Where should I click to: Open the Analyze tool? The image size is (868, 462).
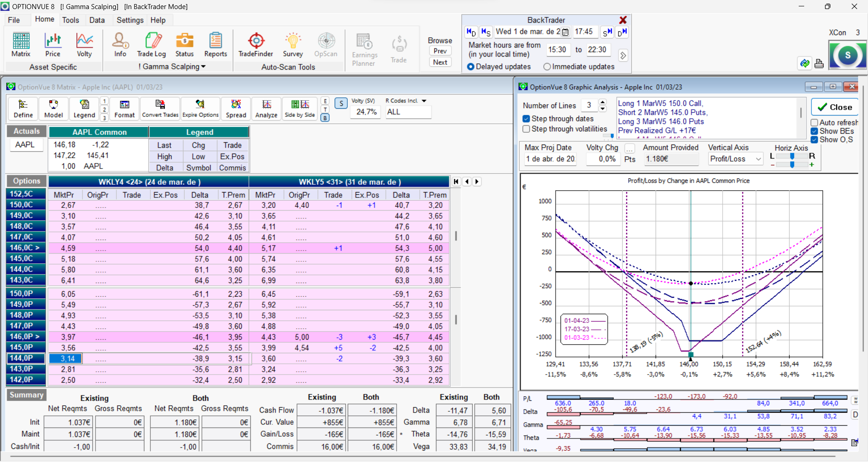click(x=266, y=109)
